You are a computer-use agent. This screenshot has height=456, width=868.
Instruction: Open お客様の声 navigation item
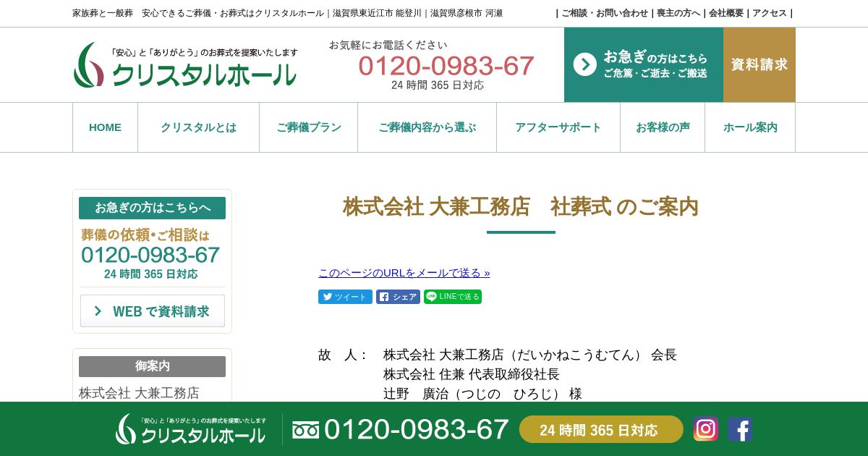click(663, 127)
